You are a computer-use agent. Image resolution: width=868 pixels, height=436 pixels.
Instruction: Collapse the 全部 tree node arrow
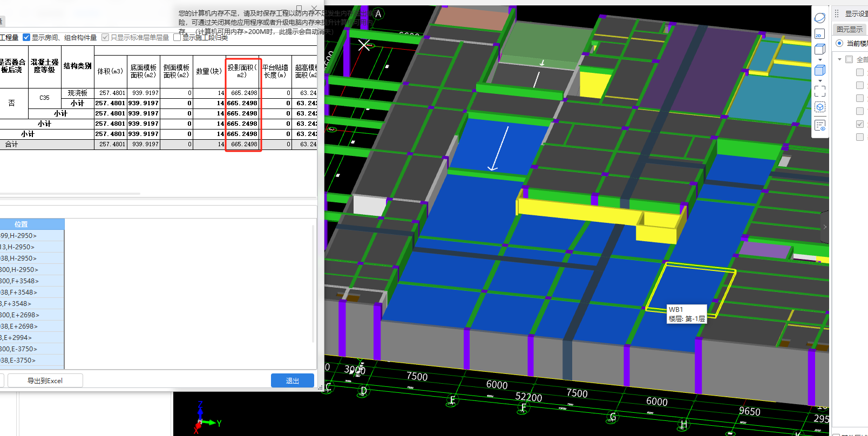tap(839, 59)
